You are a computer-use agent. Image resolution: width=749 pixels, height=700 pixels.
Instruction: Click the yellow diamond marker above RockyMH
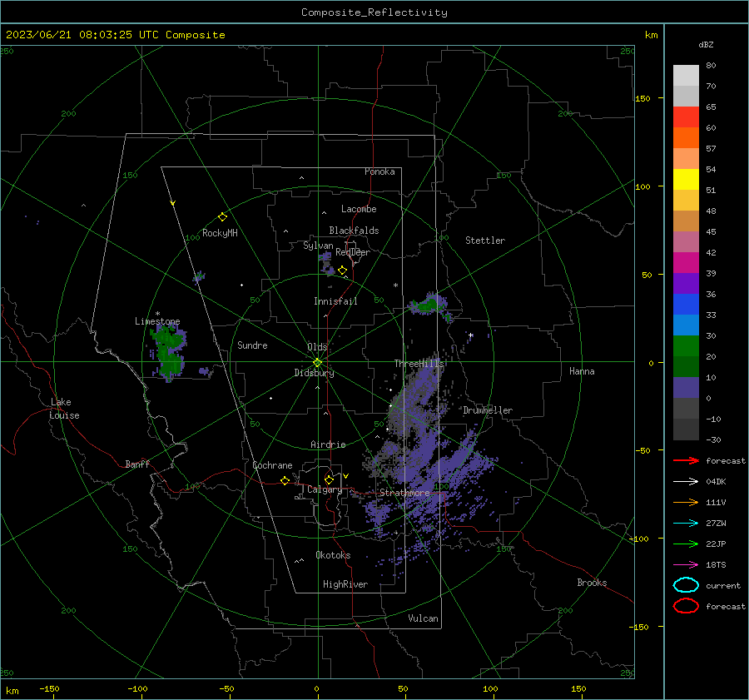coord(222,217)
